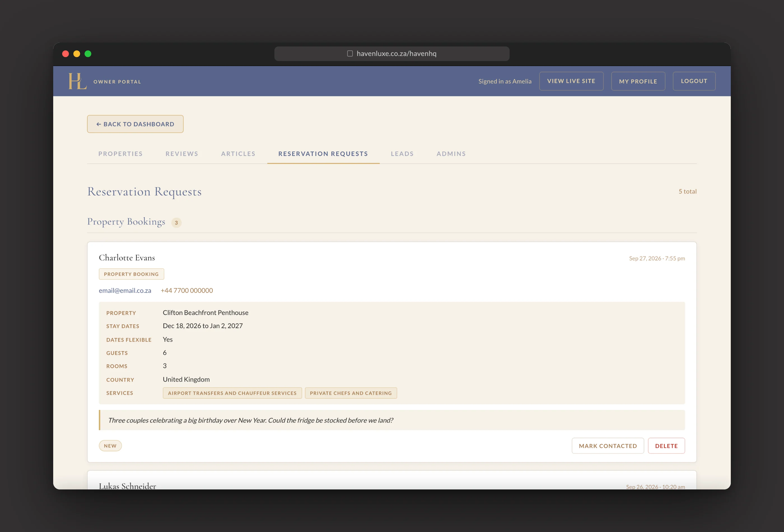Open the Properties tab
The image size is (784, 532).
[x=120, y=154]
